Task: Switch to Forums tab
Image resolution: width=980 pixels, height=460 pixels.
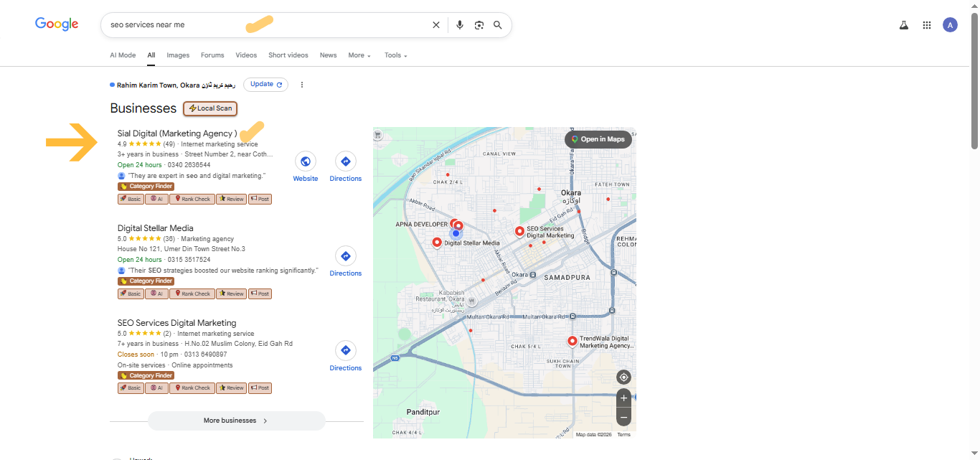Action: [212, 55]
